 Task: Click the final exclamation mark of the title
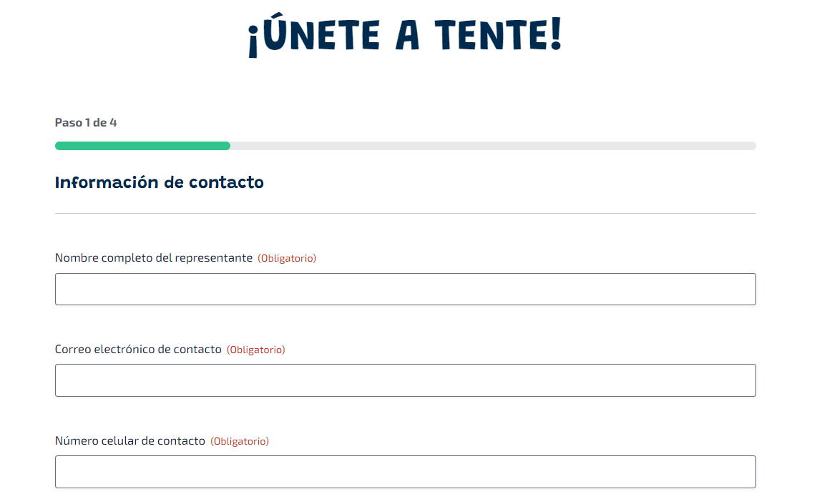pos(556,34)
